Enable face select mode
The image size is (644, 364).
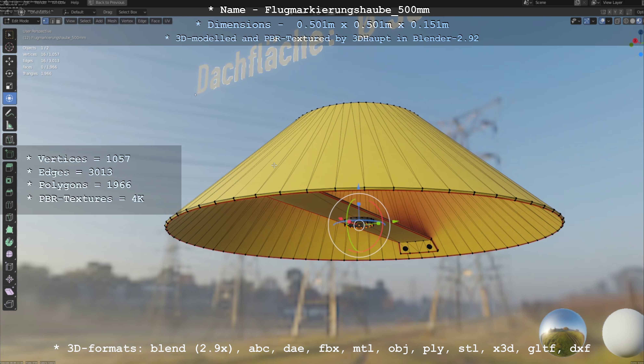coord(58,21)
